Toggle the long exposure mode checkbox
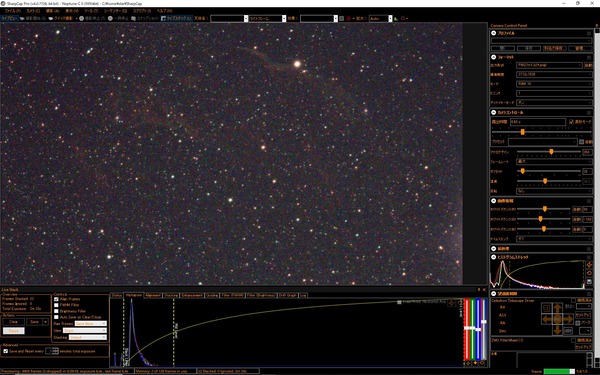The image size is (600, 375). (571, 122)
